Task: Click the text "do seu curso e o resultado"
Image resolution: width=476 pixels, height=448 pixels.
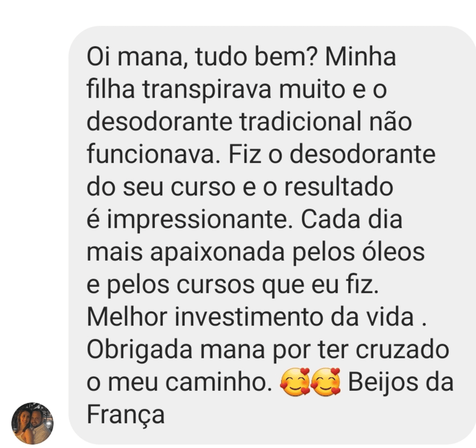Action: [x=240, y=186]
